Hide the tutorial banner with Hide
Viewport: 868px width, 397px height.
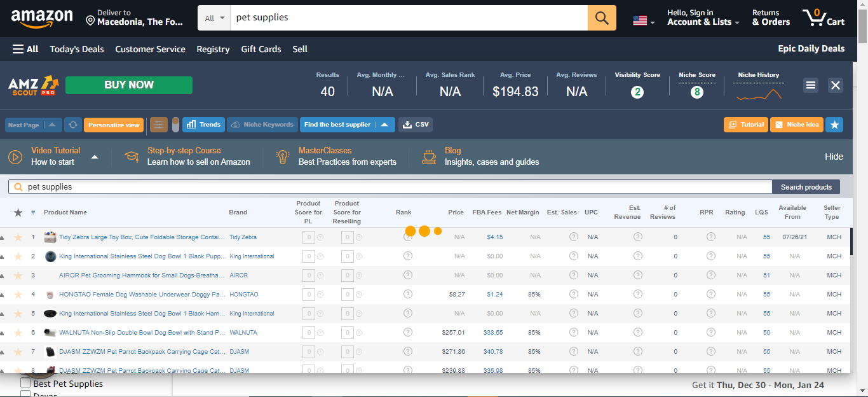(x=834, y=157)
